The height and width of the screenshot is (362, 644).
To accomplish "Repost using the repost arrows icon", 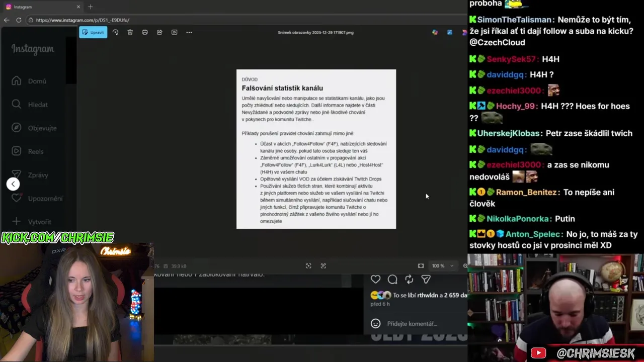I will coord(409,279).
